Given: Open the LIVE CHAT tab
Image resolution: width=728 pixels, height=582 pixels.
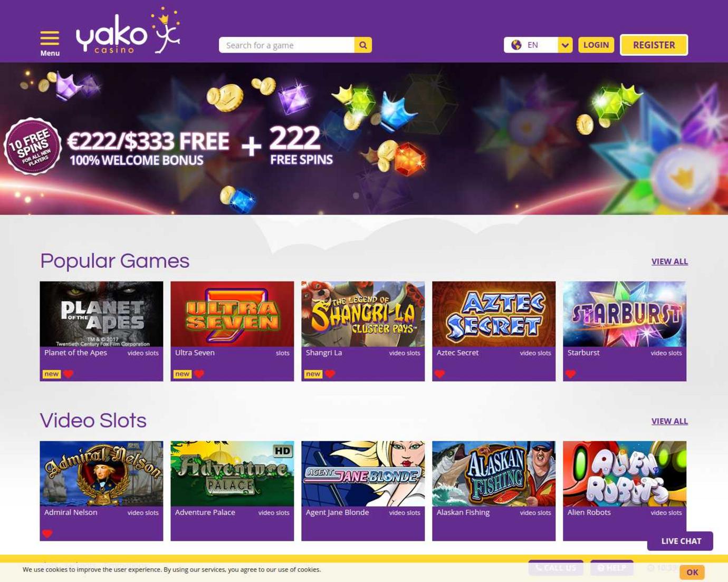Looking at the screenshot, I should [x=681, y=541].
